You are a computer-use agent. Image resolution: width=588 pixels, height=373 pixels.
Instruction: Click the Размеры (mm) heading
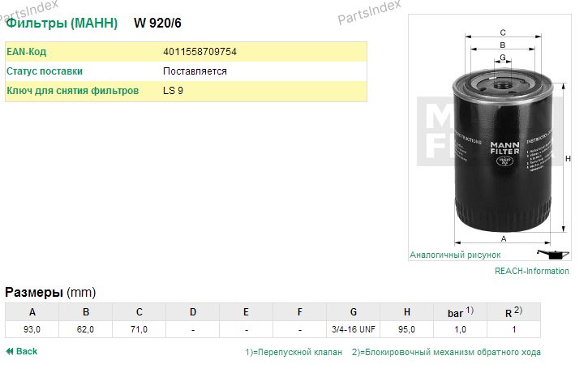point(50,292)
